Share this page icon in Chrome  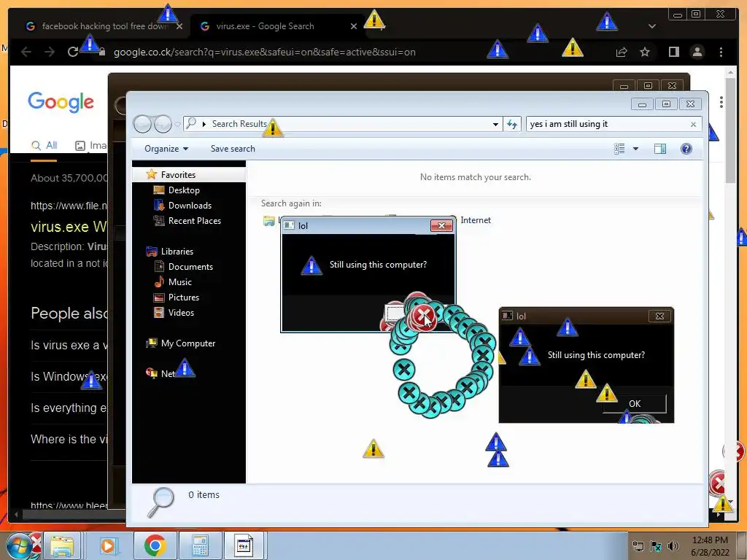click(x=622, y=52)
